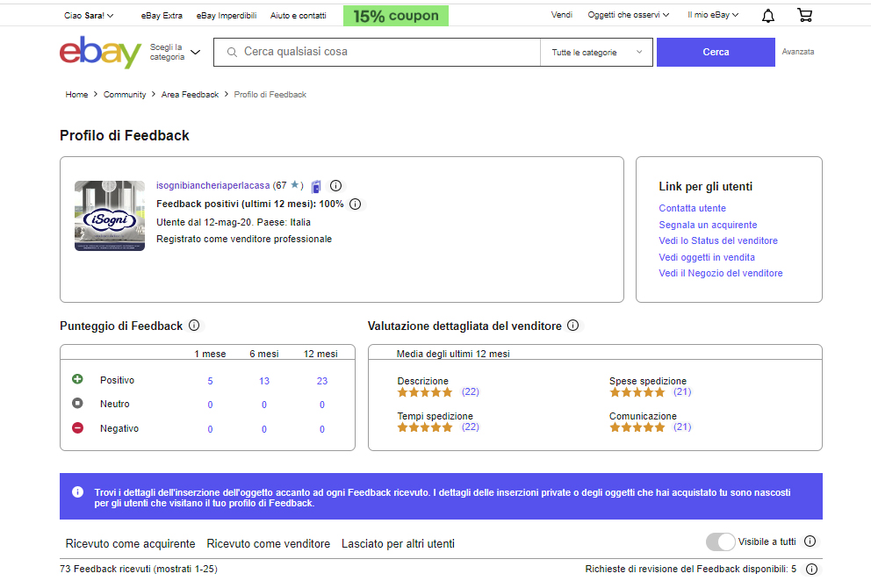Image resolution: width=871 pixels, height=588 pixels.
Task: Click the Descrizione star rating
Action: pyautogui.click(x=425, y=392)
